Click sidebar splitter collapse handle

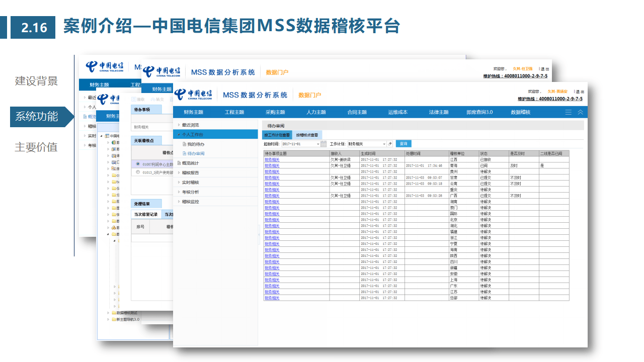coord(260,234)
